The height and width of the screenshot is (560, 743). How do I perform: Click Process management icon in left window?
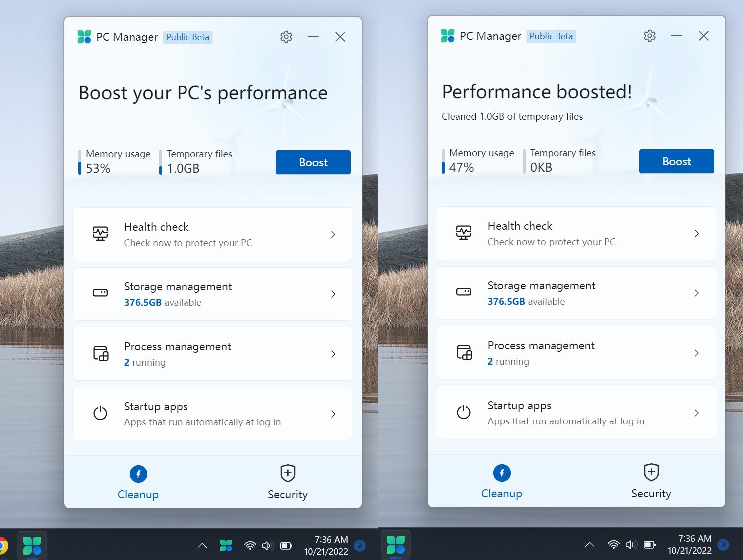point(101,353)
